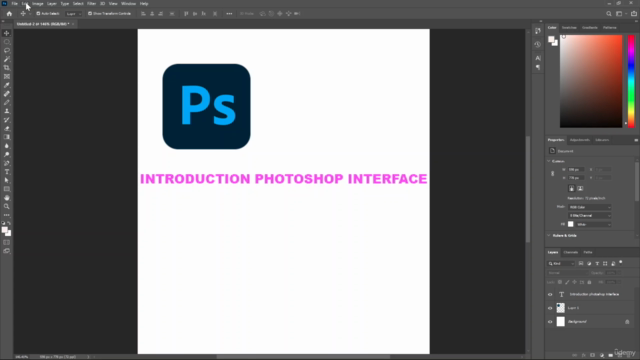
Task: Open the Window menu
Action: 129,4
